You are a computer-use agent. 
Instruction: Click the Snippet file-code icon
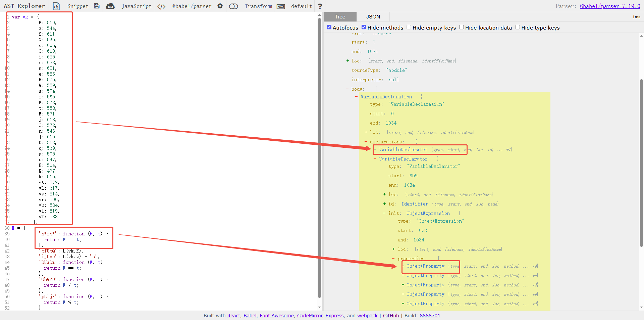[56, 6]
